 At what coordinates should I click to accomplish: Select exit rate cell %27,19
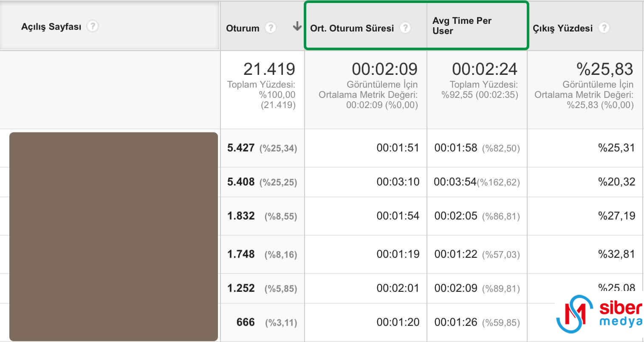click(x=616, y=216)
